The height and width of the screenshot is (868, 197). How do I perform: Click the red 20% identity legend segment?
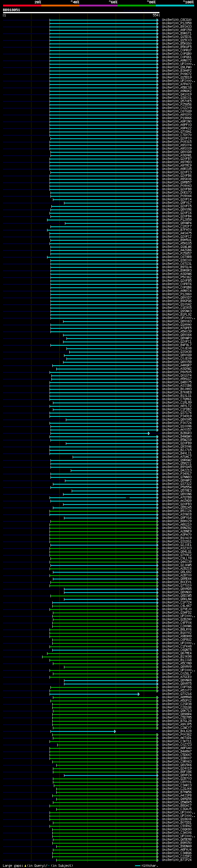[22, 6]
